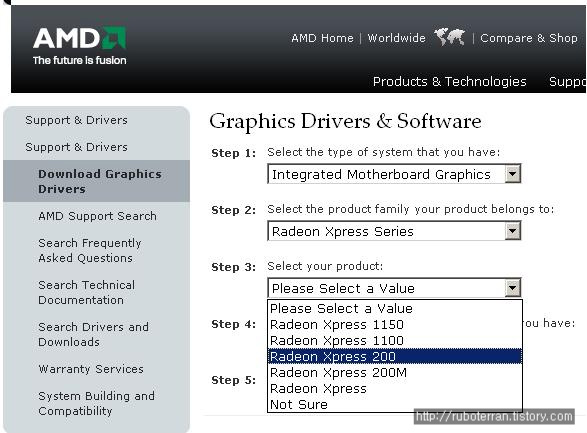This screenshot has height=433, width=587.
Task: Open Compare & Shop link
Action: click(x=529, y=38)
